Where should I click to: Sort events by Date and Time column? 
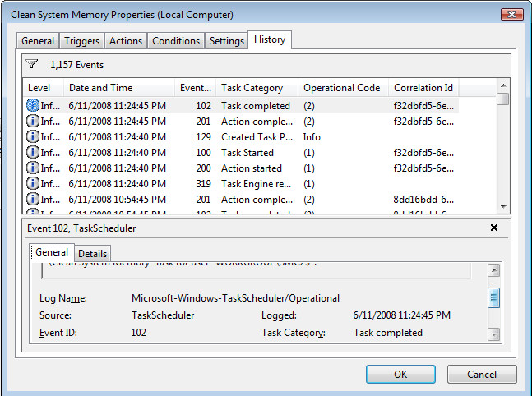click(x=100, y=88)
